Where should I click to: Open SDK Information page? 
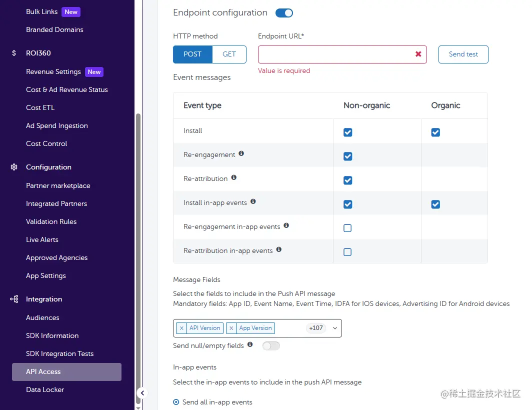click(x=52, y=335)
